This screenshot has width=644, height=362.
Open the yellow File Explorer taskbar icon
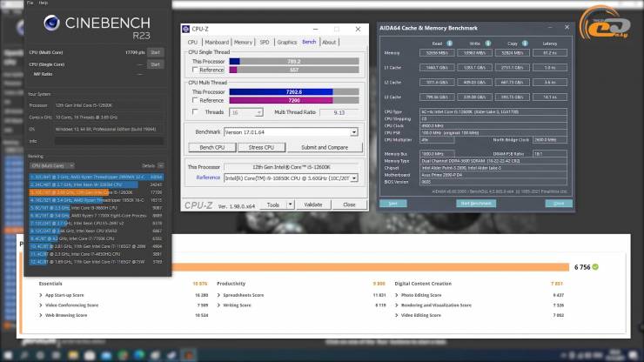[x=73, y=355]
